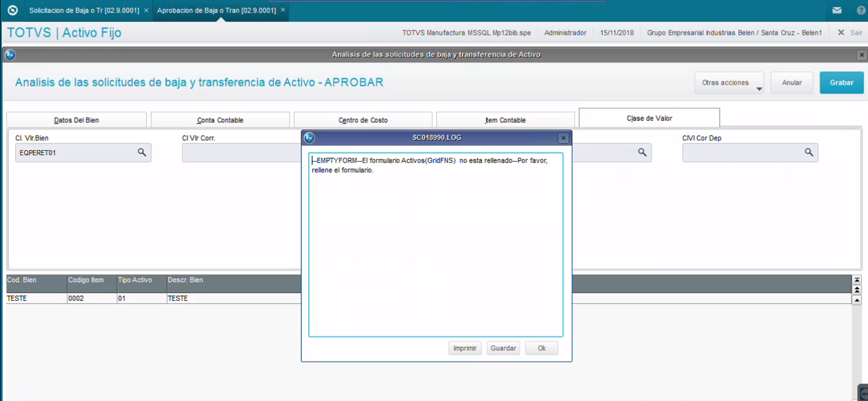The height and width of the screenshot is (401, 868).
Task: Open lookup magnifier for Cl. Vlr.Bien field
Action: pyautogui.click(x=142, y=152)
